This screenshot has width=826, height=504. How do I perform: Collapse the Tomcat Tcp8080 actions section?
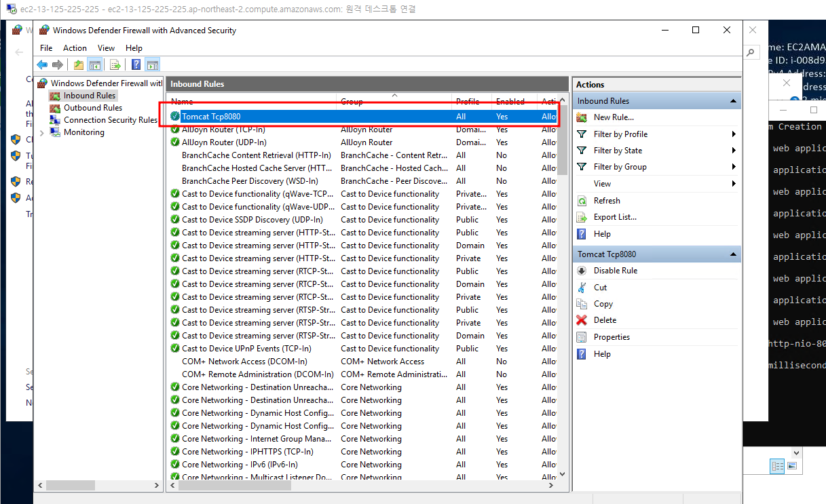tap(733, 254)
